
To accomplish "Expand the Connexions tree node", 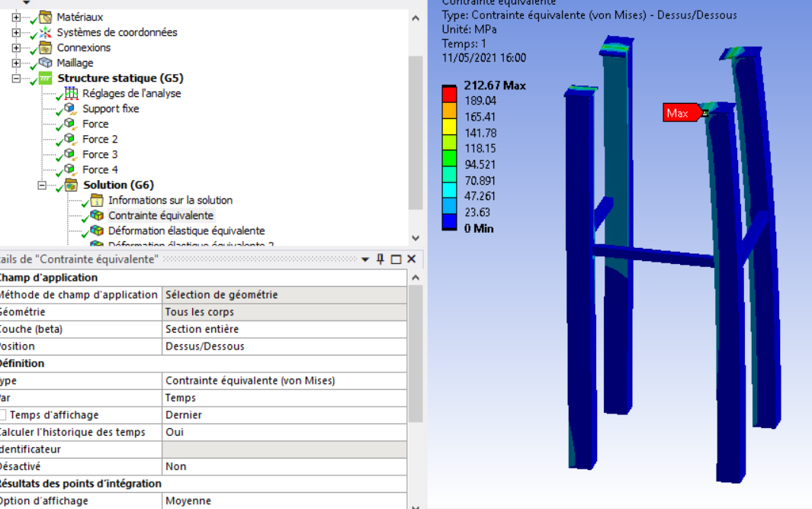I will tap(17, 47).
